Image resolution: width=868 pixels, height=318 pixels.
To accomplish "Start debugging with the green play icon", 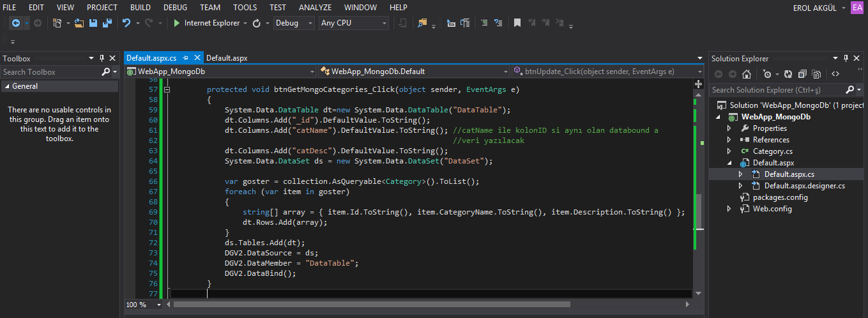I will click(x=176, y=23).
